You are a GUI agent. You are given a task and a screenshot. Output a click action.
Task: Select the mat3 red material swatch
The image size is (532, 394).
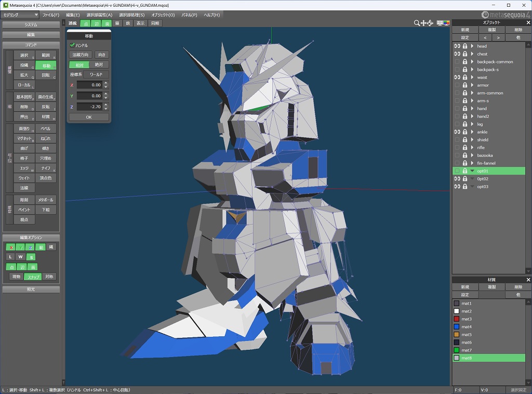point(457,319)
